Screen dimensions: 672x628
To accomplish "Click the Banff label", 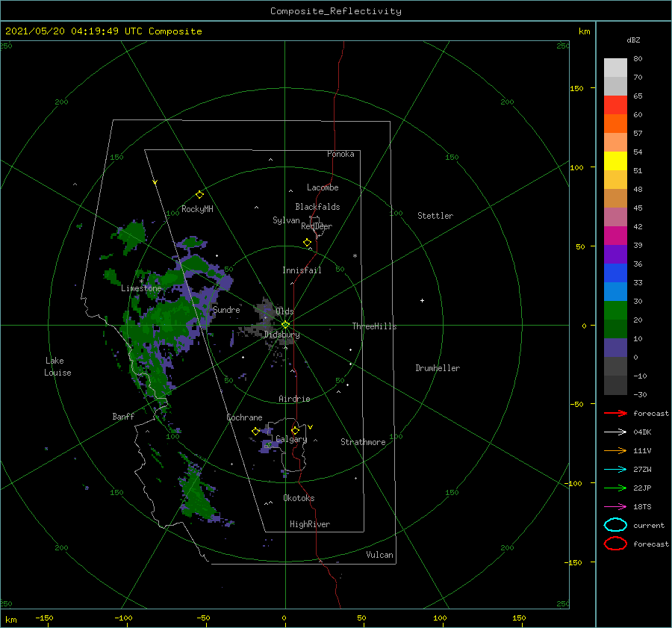I will point(123,416).
